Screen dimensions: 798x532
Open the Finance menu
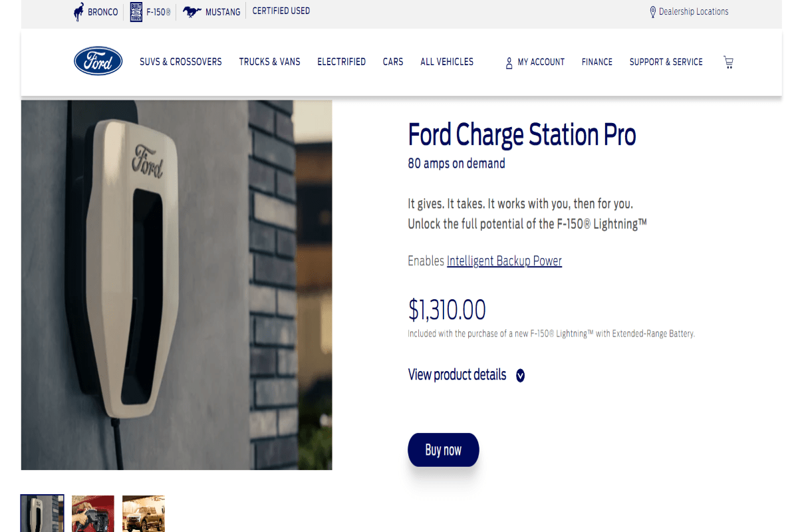597,62
